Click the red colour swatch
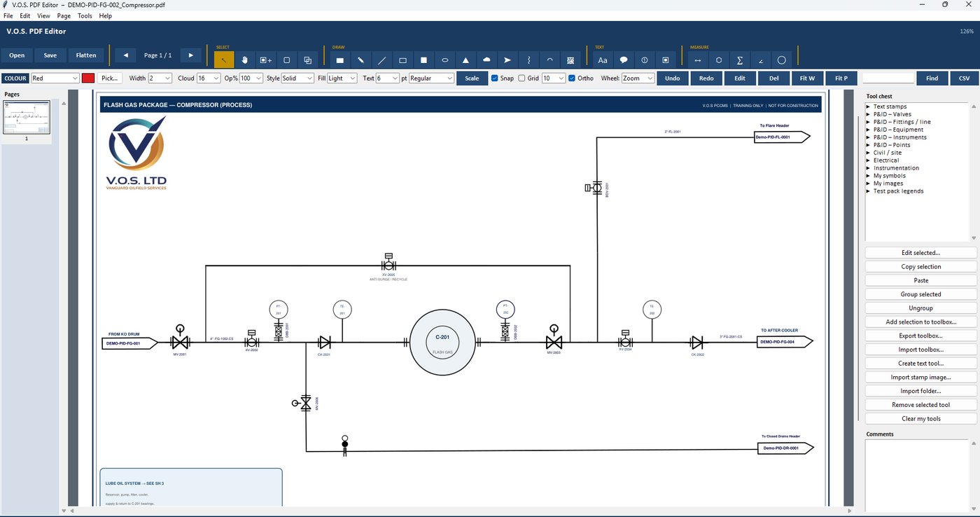This screenshot has height=517, width=980. [x=88, y=78]
